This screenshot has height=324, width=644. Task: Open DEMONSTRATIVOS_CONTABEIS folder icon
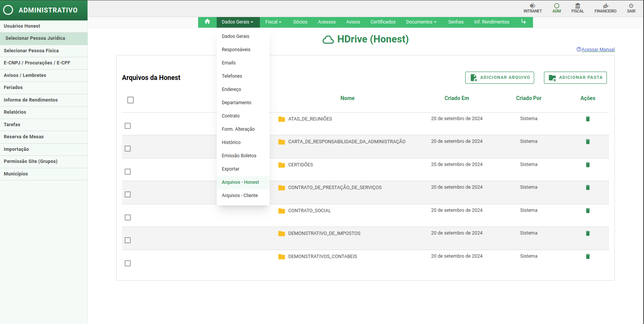point(281,257)
